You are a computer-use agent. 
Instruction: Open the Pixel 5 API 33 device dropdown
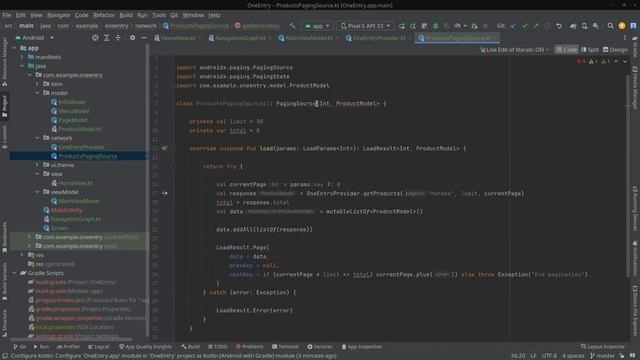point(366,26)
